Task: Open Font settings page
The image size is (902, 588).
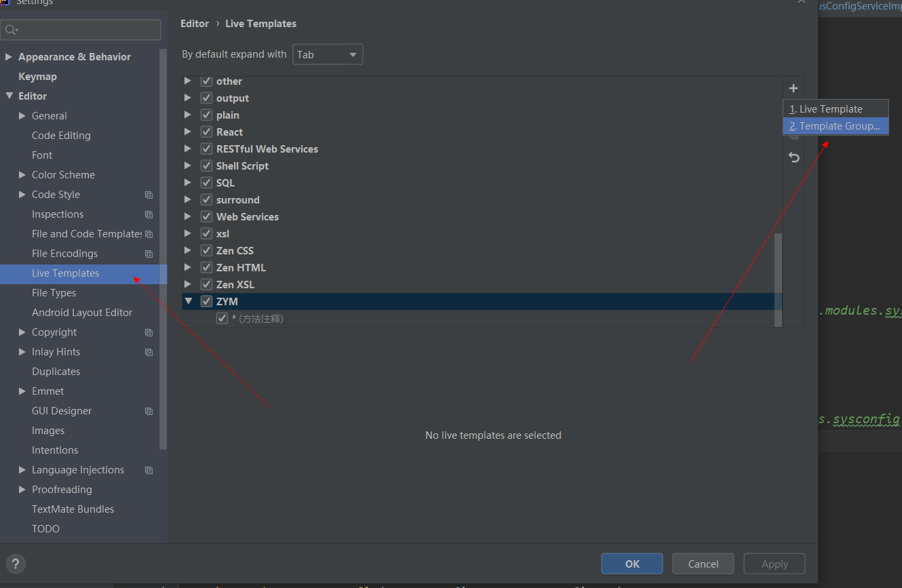Action: point(42,155)
